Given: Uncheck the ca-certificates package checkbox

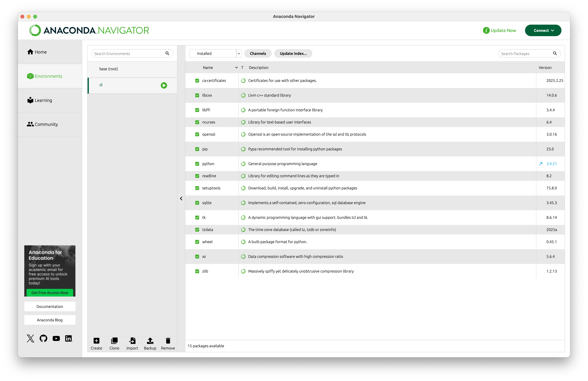Looking at the screenshot, I should (x=197, y=81).
